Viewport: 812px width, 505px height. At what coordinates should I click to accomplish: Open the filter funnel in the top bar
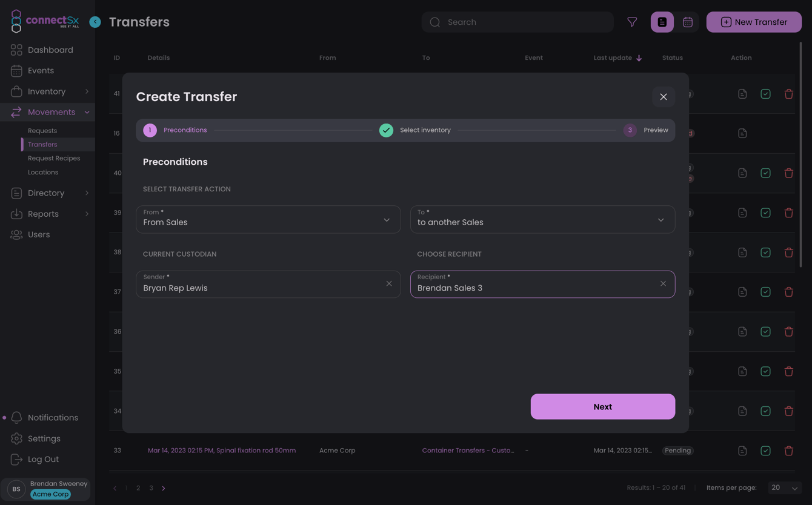632,22
